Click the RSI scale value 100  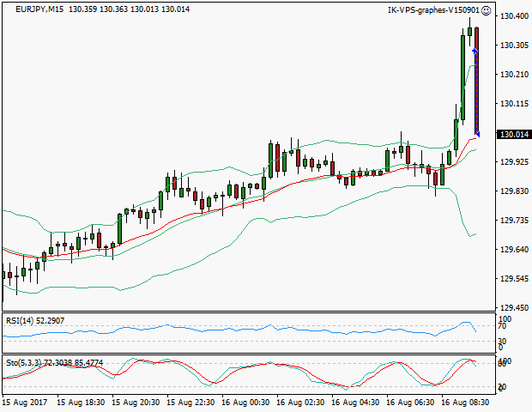[x=505, y=319]
